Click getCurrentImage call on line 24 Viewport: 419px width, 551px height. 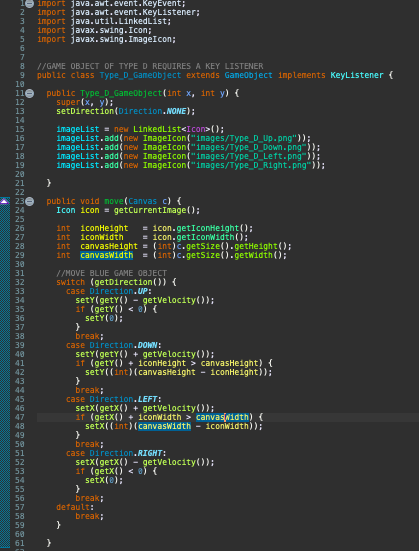click(x=150, y=210)
